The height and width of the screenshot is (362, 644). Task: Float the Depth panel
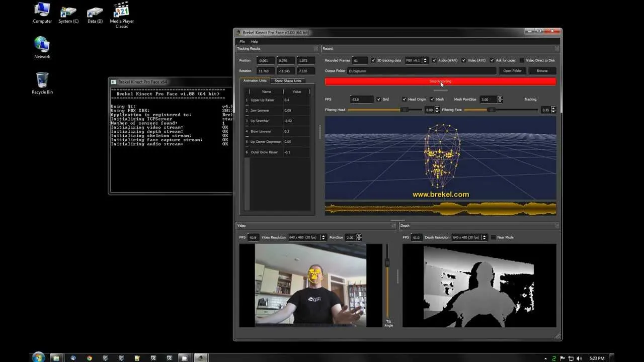pos(557,226)
